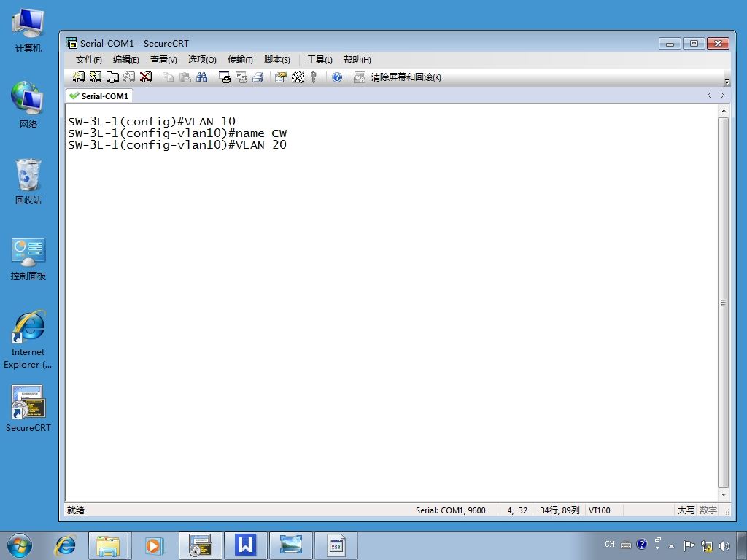The height and width of the screenshot is (560, 747).
Task: Open the 脚本(S) menu
Action: coord(276,60)
